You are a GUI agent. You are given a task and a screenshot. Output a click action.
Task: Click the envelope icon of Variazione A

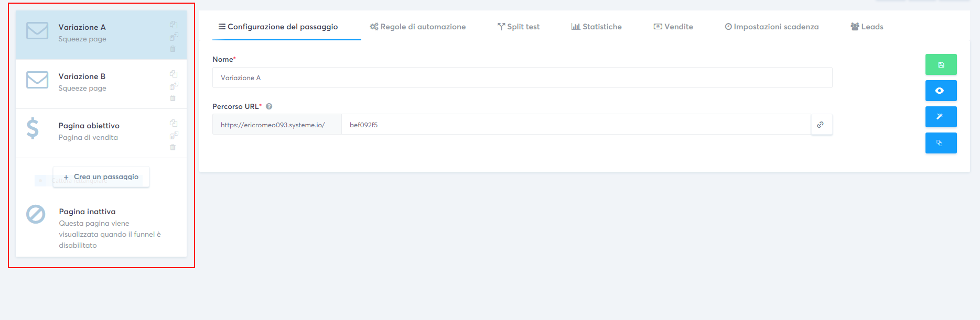click(x=37, y=30)
